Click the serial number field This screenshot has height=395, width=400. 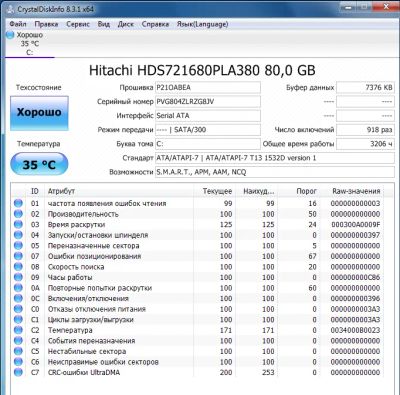(208, 102)
